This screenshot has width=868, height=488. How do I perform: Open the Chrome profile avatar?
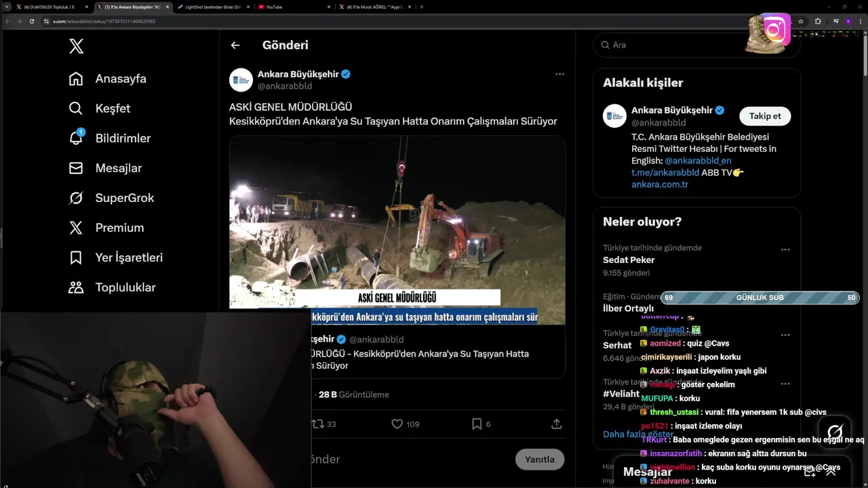pyautogui.click(x=848, y=21)
